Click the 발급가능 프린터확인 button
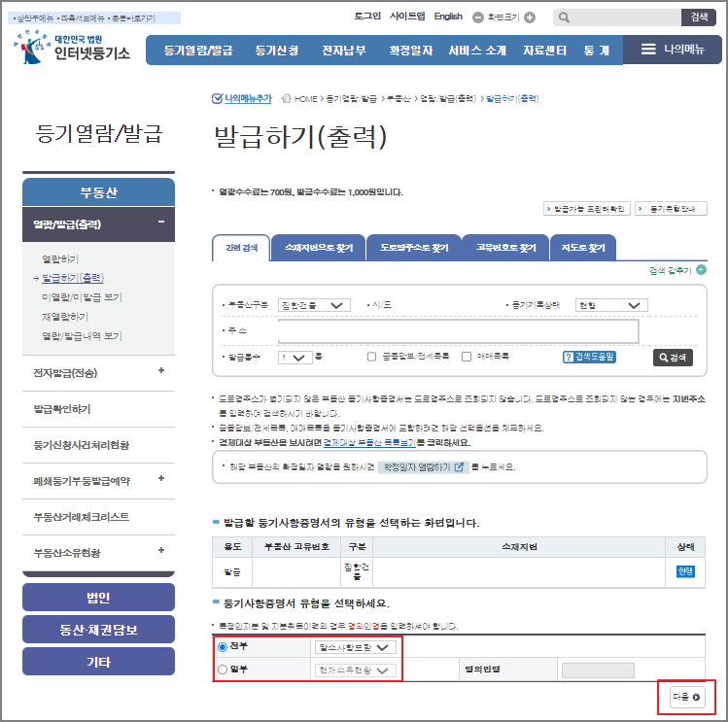Screen dimensions: 728x722 point(587,209)
